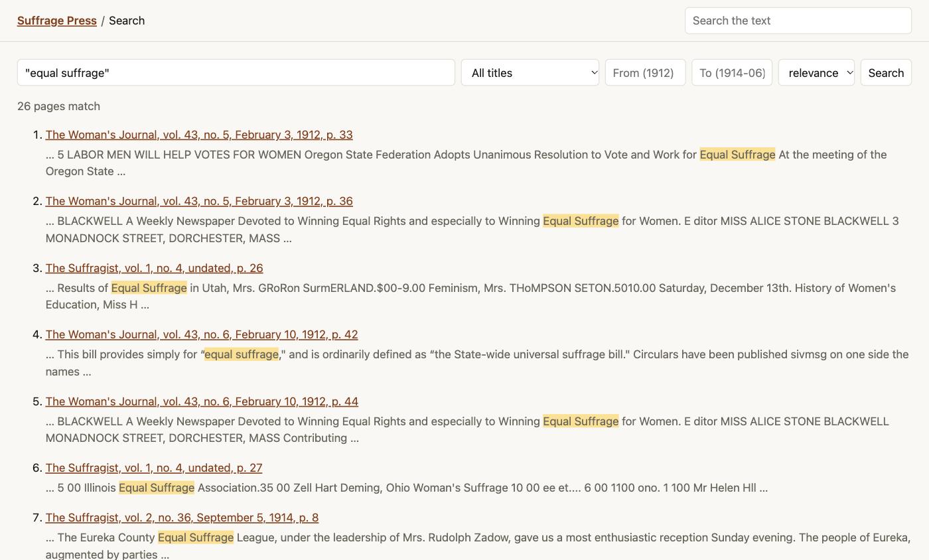The width and height of the screenshot is (929, 560).
Task: Click the To (1914-06) date field
Action: click(x=732, y=72)
